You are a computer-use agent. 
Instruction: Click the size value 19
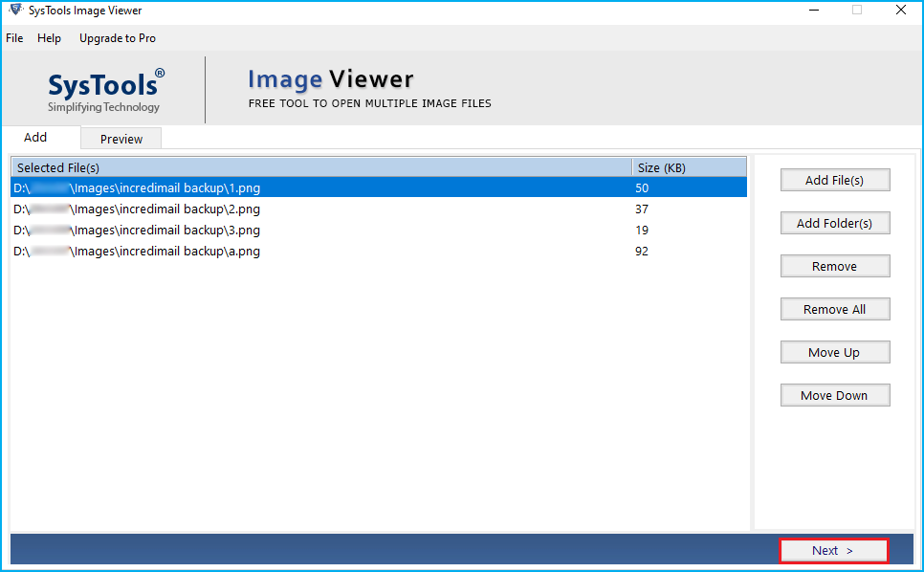click(x=642, y=231)
